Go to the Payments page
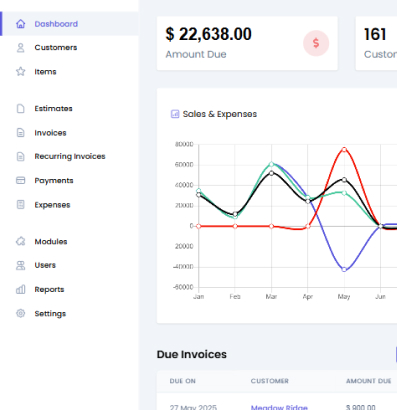Image resolution: width=397 pixels, height=410 pixels. (x=69, y=180)
